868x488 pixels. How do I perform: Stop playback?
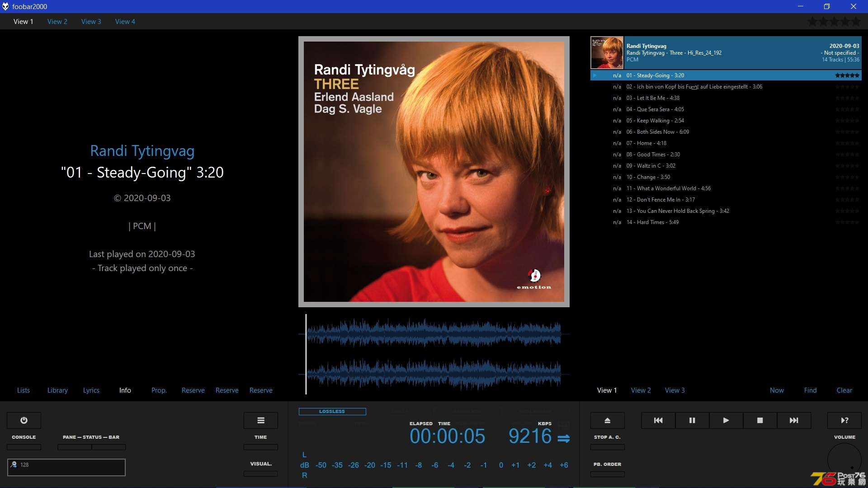(x=760, y=420)
